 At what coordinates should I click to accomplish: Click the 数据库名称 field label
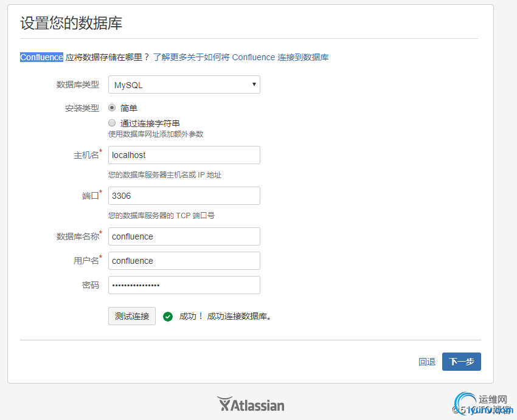coord(78,236)
